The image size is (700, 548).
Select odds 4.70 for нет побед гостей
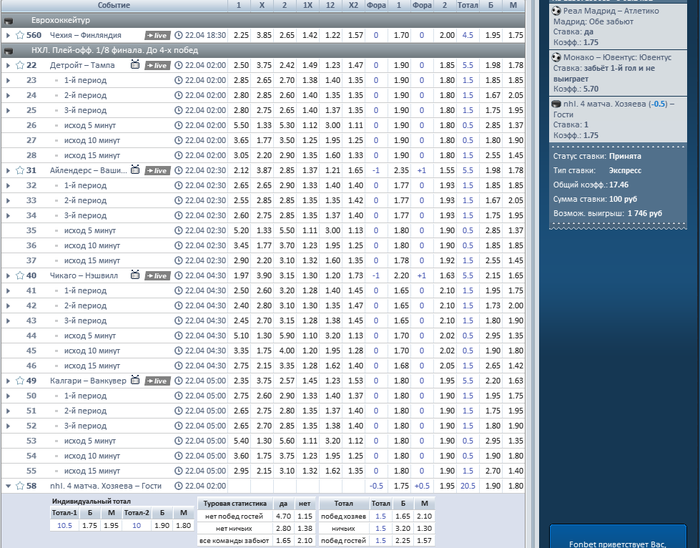coord(283,516)
